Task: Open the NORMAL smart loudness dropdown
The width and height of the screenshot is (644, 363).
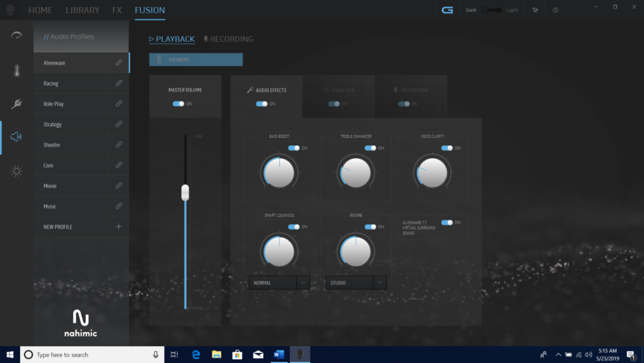Action: coord(279,282)
